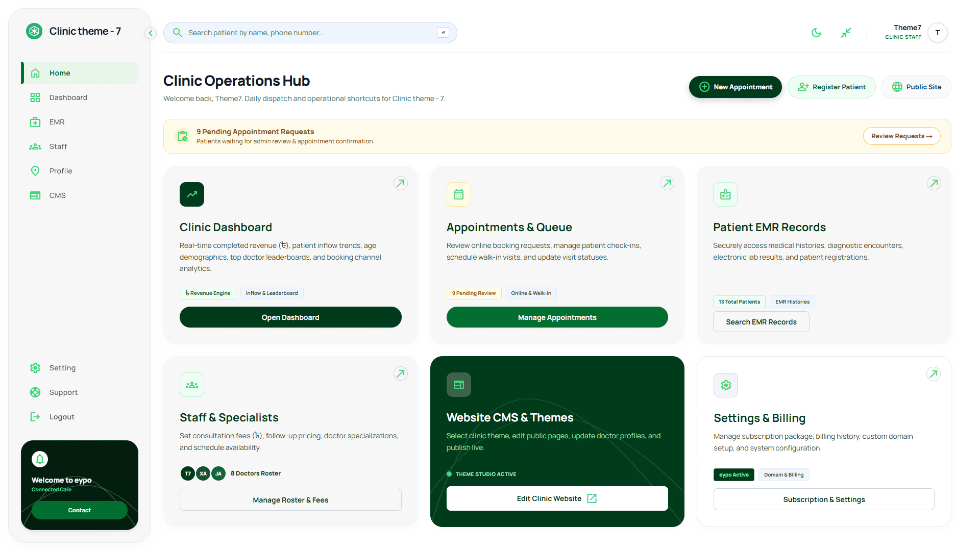Click the notification bell in eypo card
Viewport: 980px width, 551px height.
coord(40,459)
